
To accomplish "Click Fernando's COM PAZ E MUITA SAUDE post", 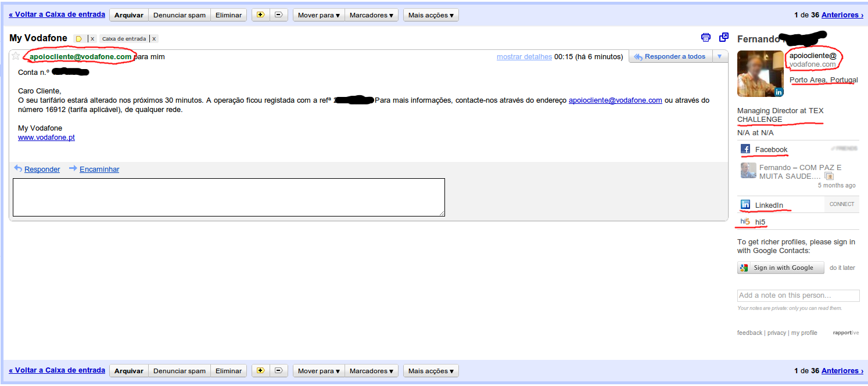I will 800,172.
